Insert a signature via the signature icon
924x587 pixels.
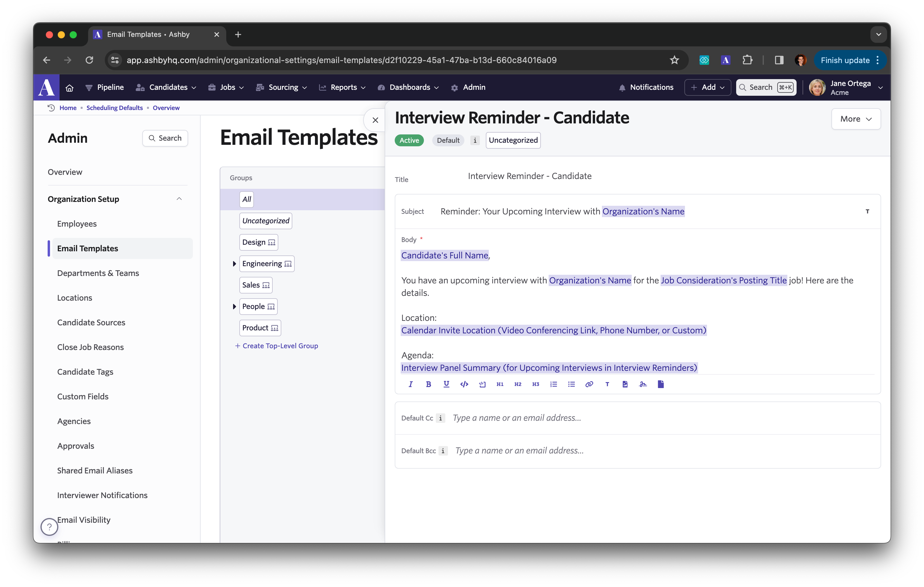click(x=643, y=384)
